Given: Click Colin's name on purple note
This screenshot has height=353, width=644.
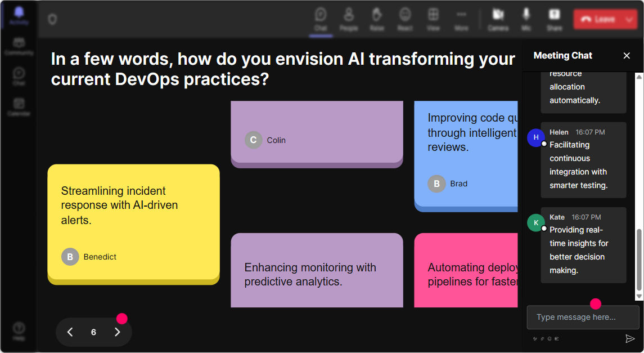Looking at the screenshot, I should tap(276, 140).
